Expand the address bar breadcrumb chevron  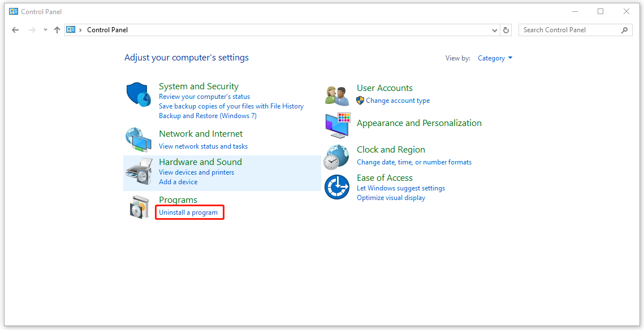80,30
